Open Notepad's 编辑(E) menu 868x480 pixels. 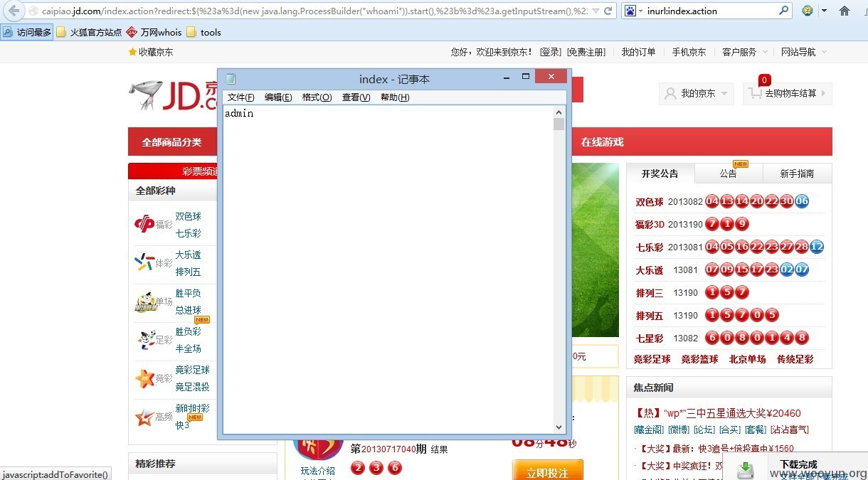[x=278, y=97]
